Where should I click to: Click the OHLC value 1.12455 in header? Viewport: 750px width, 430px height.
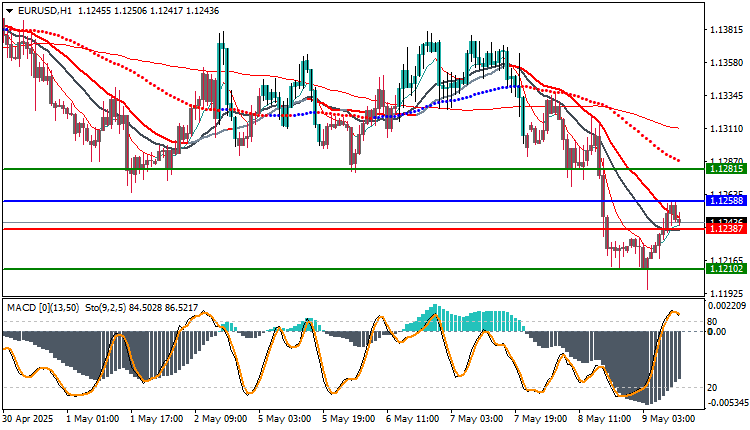(x=94, y=11)
